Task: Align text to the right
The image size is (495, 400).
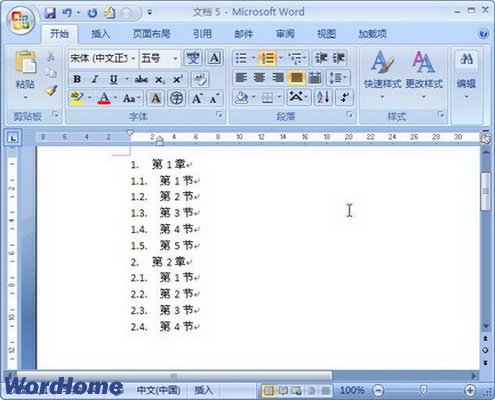Action: tap(277, 78)
